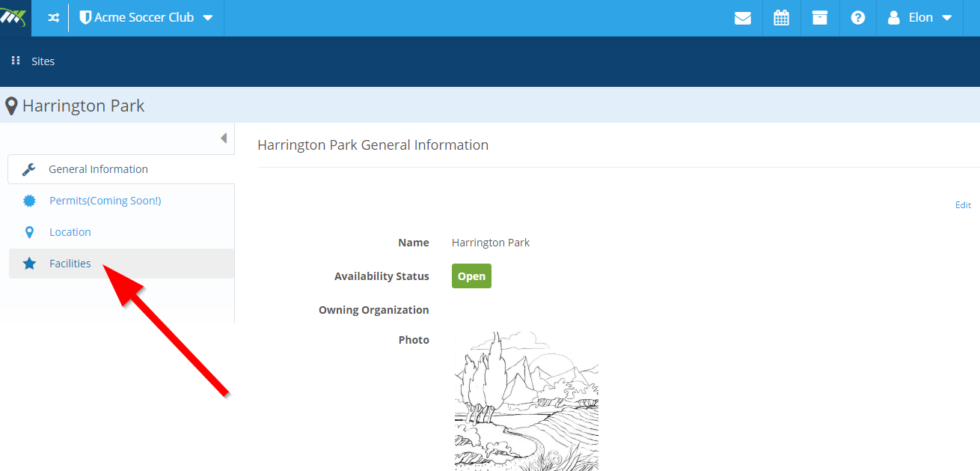Open the Facilities tab
980x471 pixels.
(x=121, y=264)
